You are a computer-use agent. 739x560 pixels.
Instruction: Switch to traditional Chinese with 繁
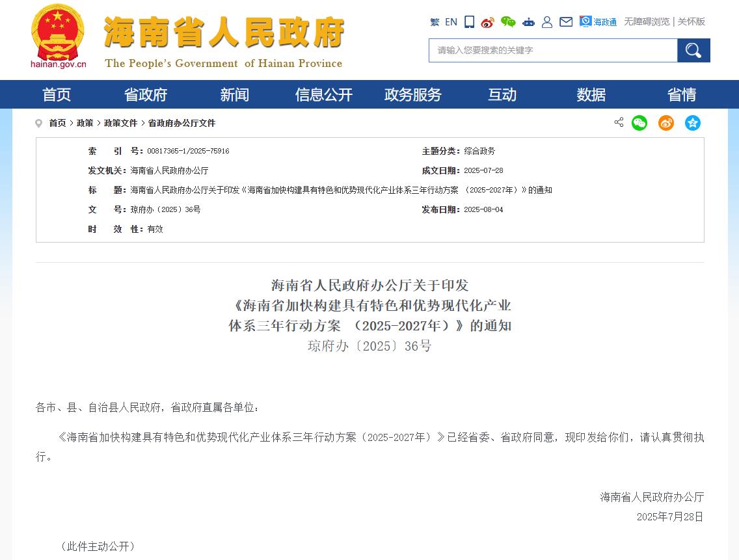coord(435,22)
